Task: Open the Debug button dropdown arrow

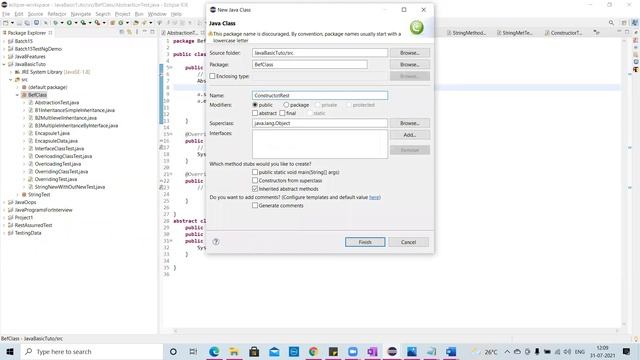Action: click(x=62, y=23)
